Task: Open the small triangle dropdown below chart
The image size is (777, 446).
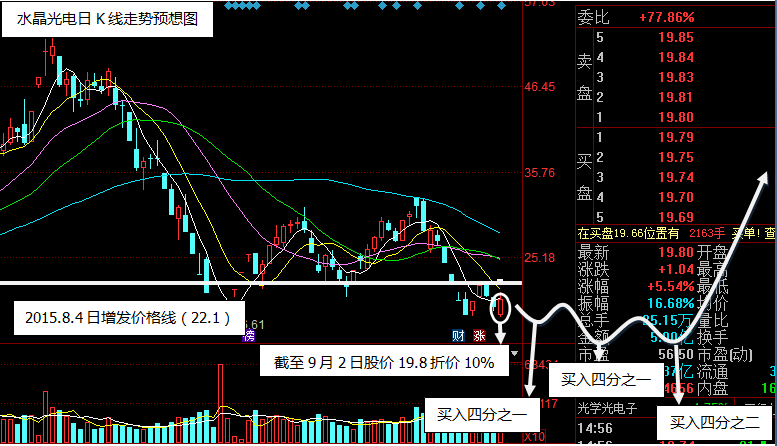Action: point(514,353)
